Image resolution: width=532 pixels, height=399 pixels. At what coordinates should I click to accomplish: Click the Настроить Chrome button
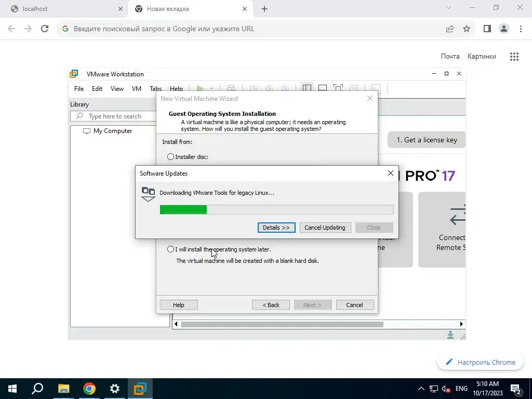tap(481, 362)
